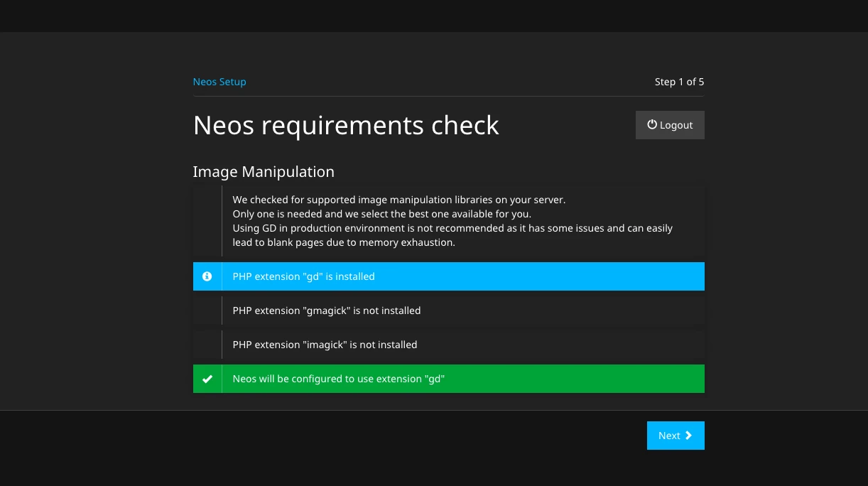Click the Next button
868x486 pixels.
[x=676, y=436]
